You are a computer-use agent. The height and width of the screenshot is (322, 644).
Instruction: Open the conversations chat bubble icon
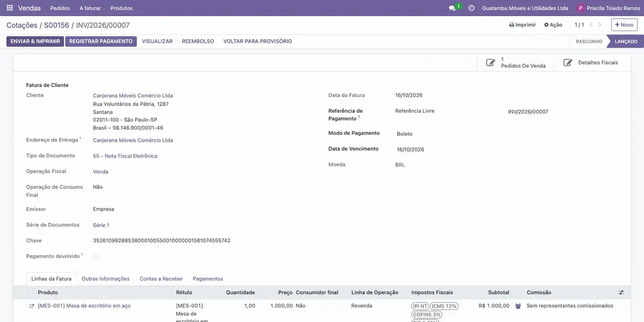coord(452,8)
